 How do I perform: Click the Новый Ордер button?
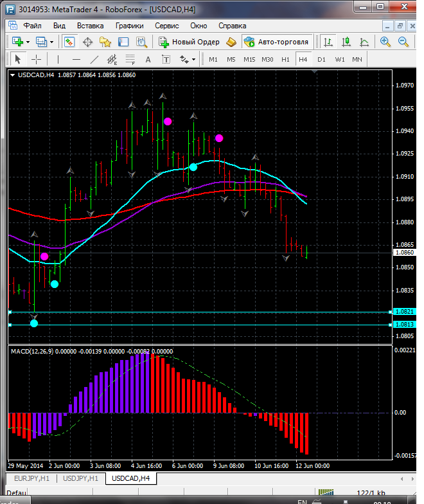click(190, 42)
